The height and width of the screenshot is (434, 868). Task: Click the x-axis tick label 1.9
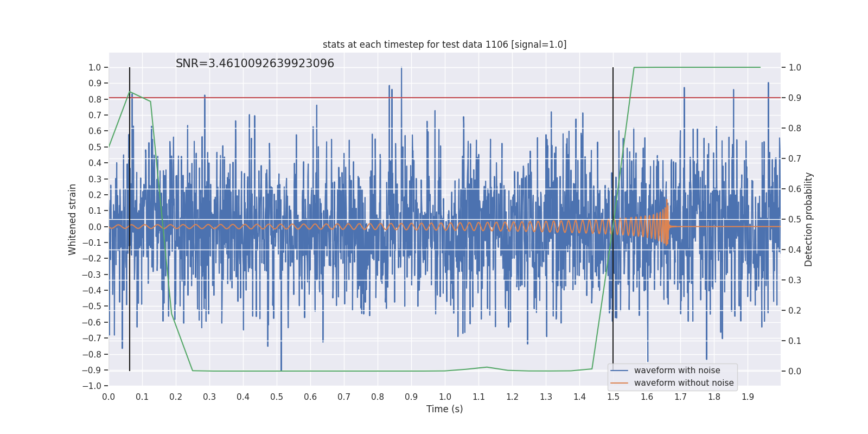click(748, 397)
